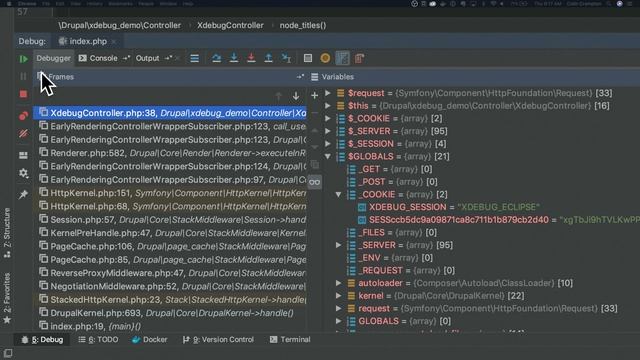Close the index.php debug tab
This screenshot has height=360, width=640.
(114, 42)
